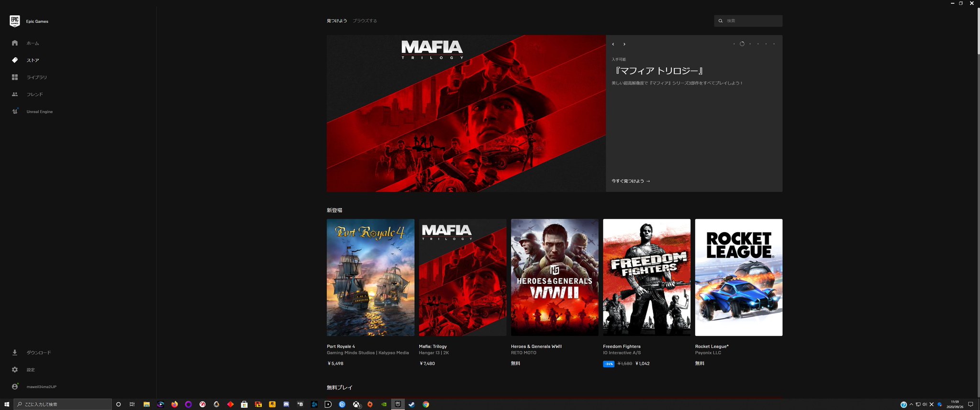Click the Epic Games taskbar icon
Image resolution: width=980 pixels, height=410 pixels.
398,404
